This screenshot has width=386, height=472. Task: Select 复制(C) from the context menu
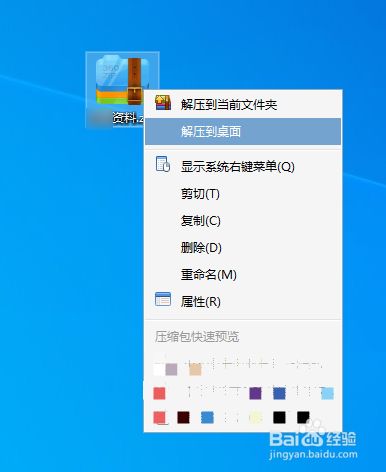point(243,220)
